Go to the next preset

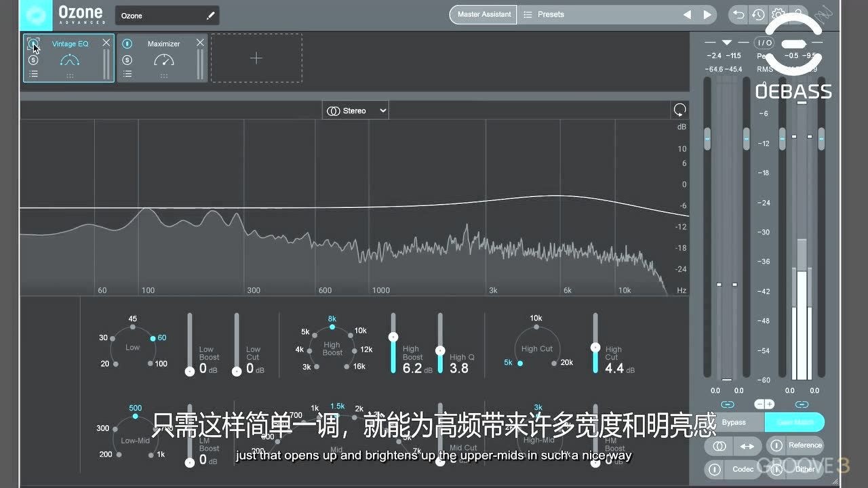[x=707, y=14]
